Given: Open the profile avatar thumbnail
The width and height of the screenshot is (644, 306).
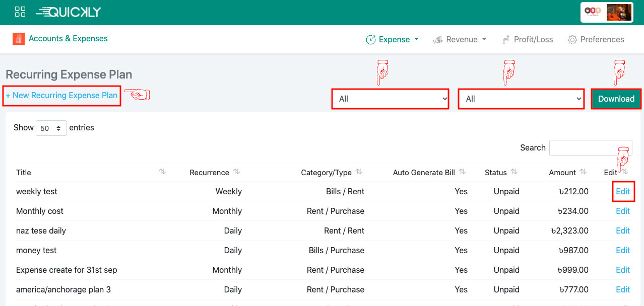Looking at the screenshot, I should 618,13.
